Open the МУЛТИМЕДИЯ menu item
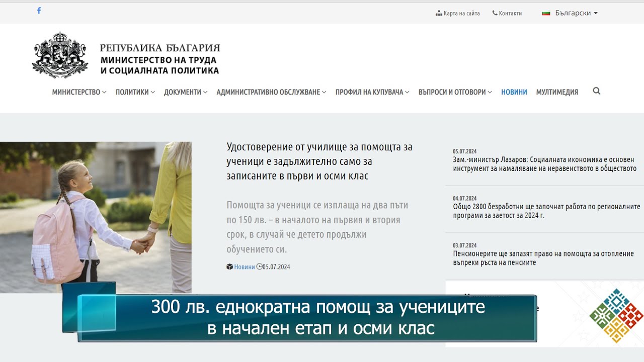 point(557,92)
